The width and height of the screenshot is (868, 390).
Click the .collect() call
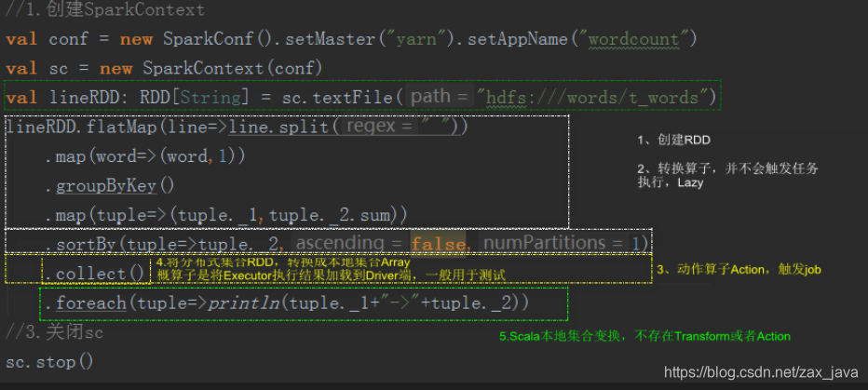point(95,274)
